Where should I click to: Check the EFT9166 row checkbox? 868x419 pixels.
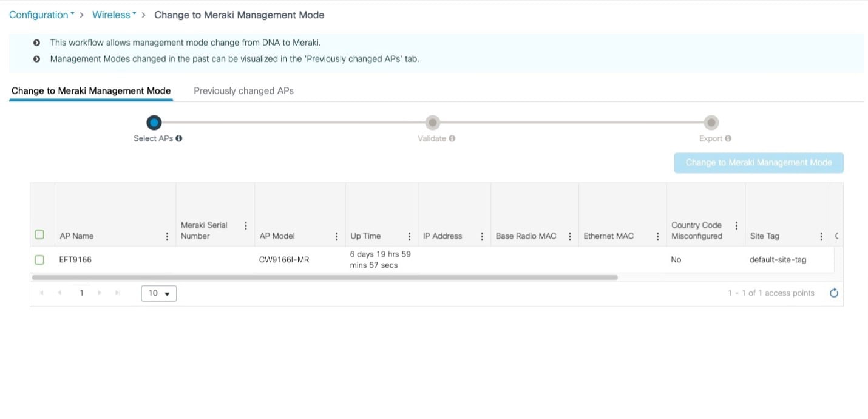click(x=39, y=260)
